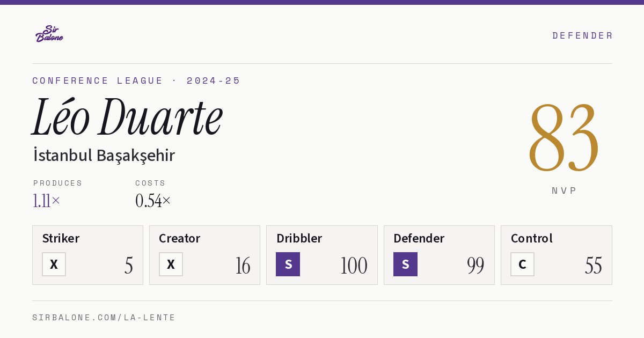Viewport: 644px width, 338px height.
Task: Select the Striker score of 5
Action: [x=129, y=266]
